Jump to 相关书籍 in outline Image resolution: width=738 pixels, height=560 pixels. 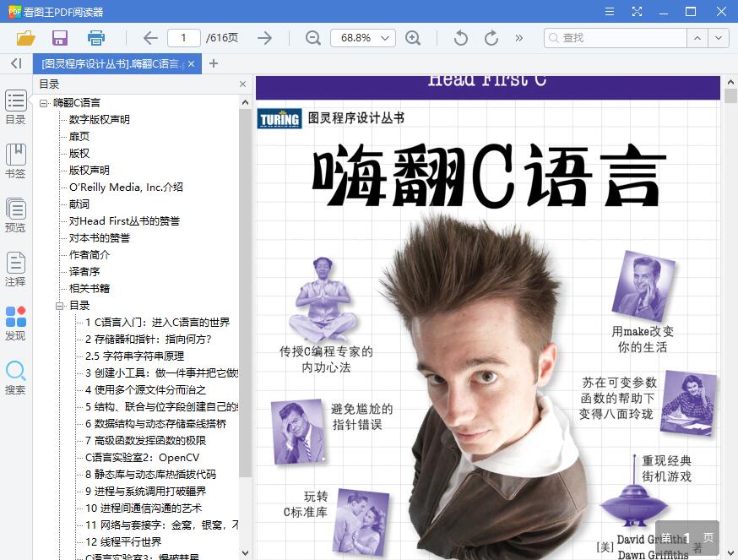tap(89, 289)
